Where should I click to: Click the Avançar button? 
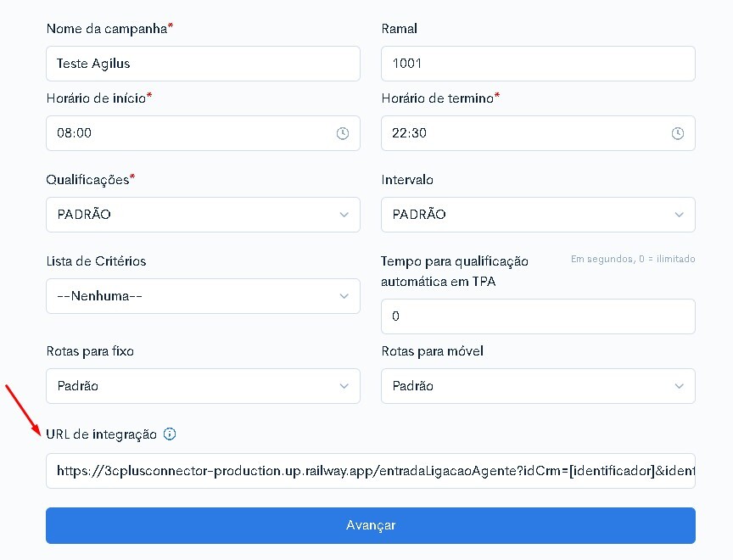[371, 525]
